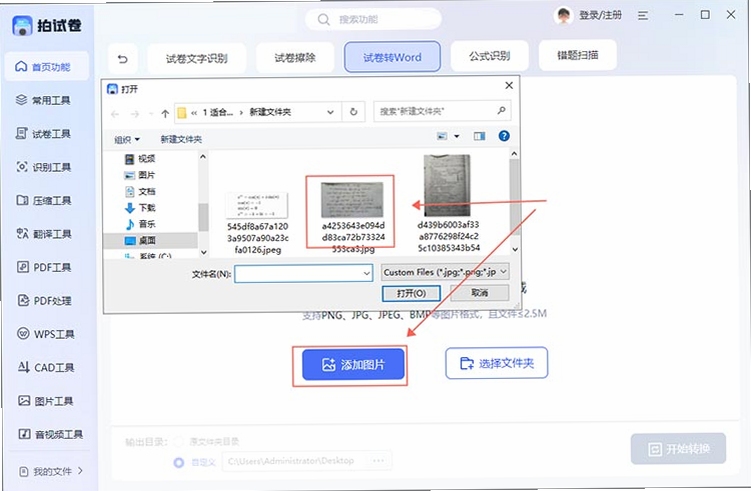Select the 原文件夹目录 radio option
751x491 pixels.
[179, 441]
